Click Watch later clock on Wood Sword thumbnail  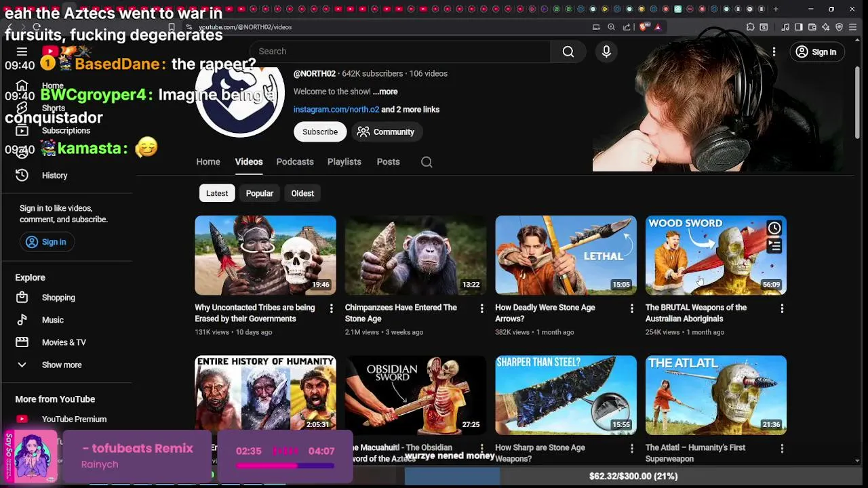774,228
